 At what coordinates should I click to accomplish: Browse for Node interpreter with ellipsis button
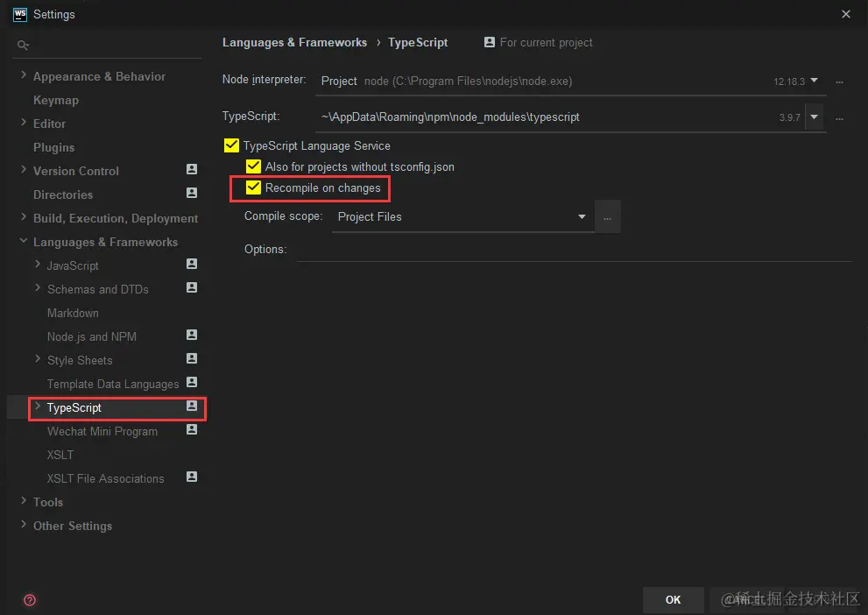pyautogui.click(x=840, y=82)
